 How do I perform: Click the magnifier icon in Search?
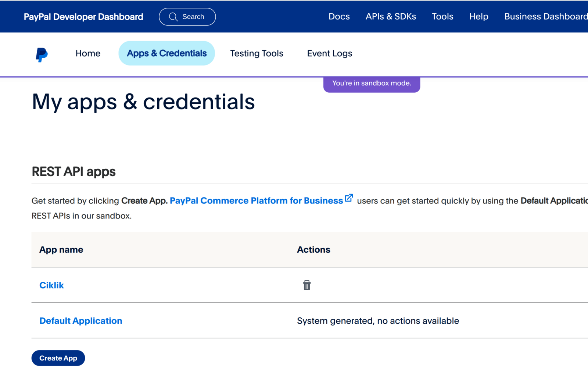tap(173, 17)
